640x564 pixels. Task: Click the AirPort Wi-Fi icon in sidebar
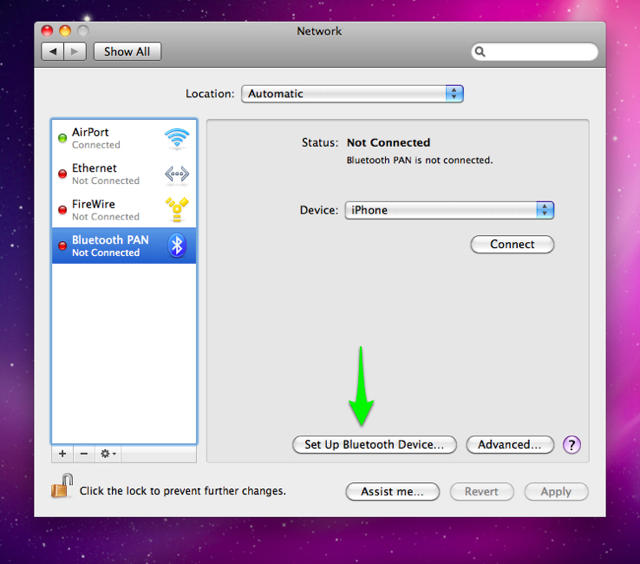click(177, 138)
